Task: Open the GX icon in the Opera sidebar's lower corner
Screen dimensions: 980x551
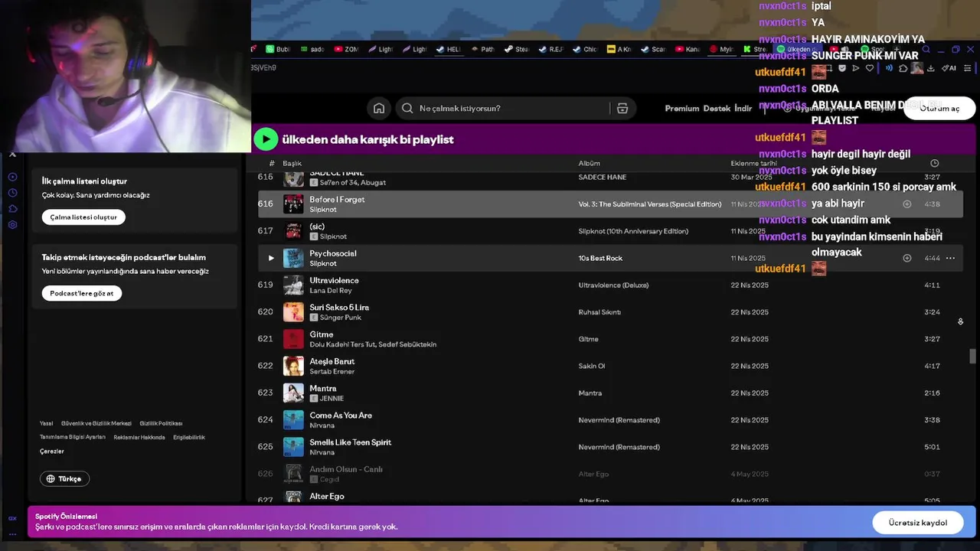Action: [12, 517]
